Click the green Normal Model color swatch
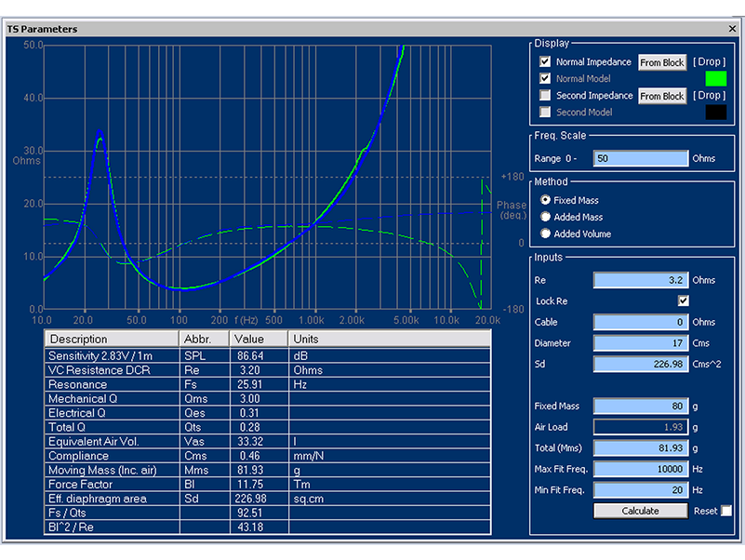 (715, 79)
